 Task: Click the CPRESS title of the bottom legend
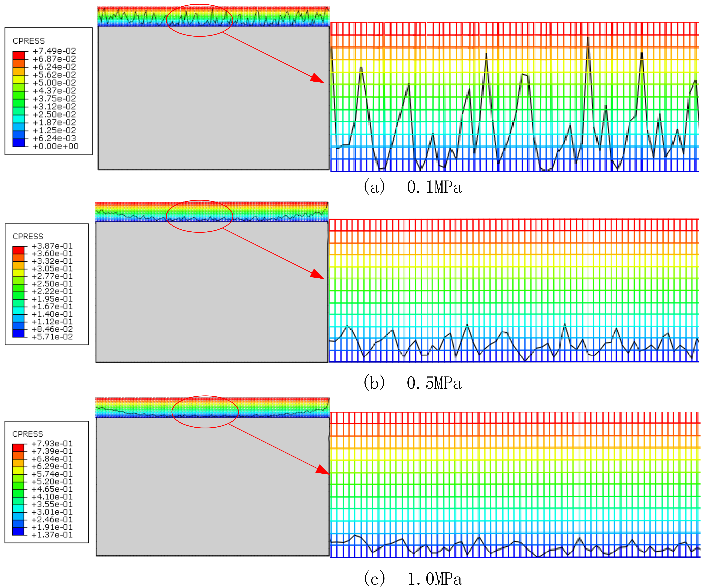[x=28, y=434]
